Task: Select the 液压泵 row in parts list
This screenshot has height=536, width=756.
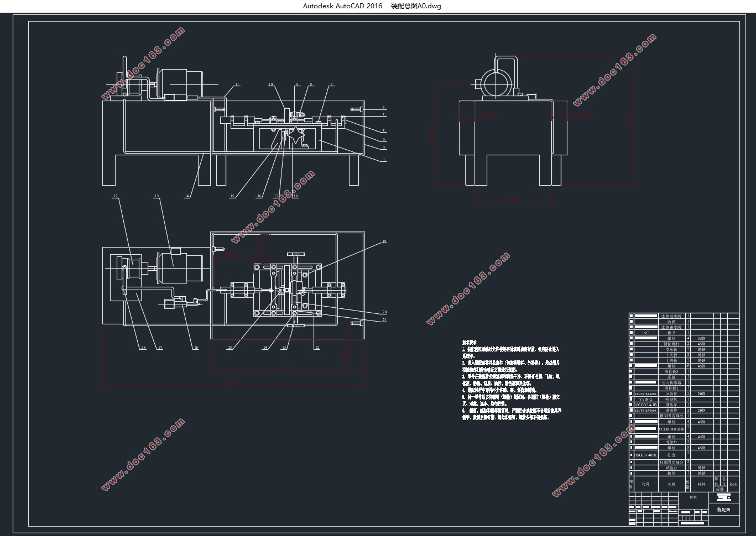Action: pos(671,404)
